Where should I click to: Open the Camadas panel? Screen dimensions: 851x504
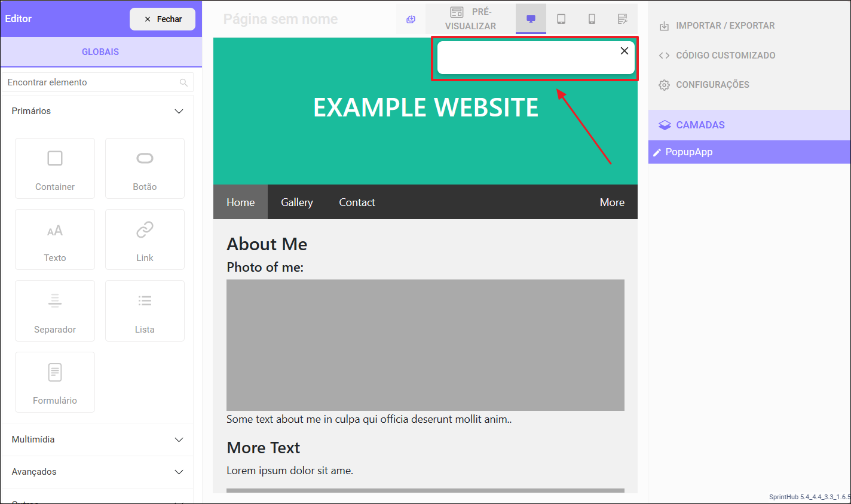700,125
